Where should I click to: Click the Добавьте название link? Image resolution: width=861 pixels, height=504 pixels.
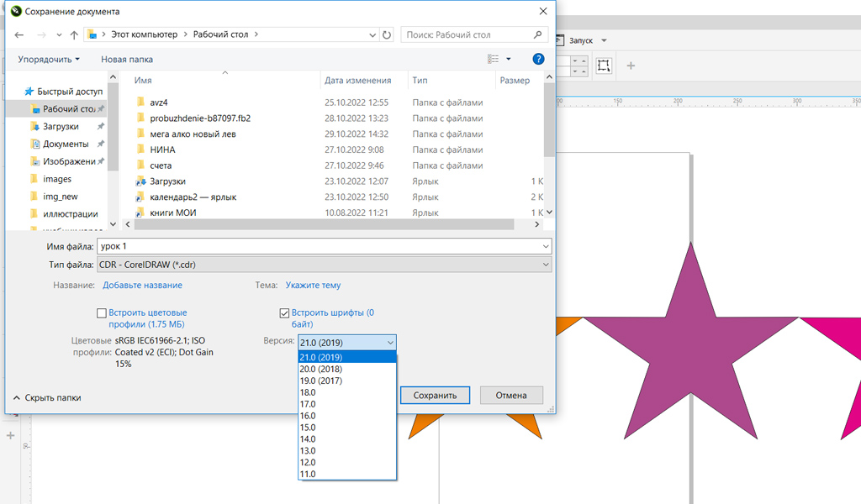142,286
